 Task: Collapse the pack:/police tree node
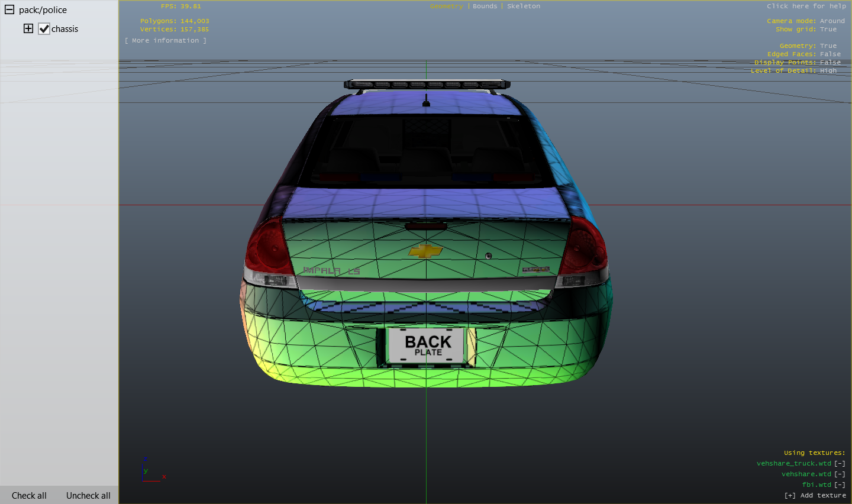(9, 10)
